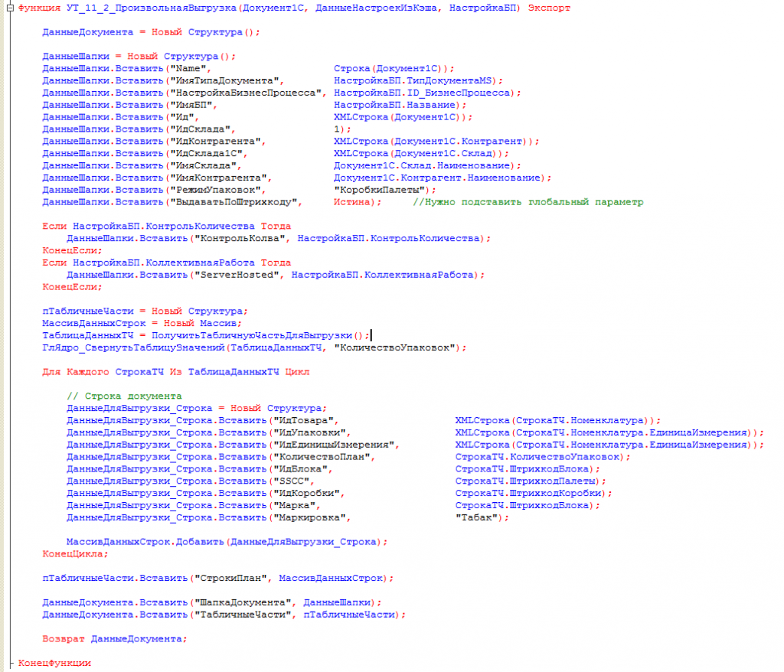The image size is (784, 672).
Task: Click the "Name" string literal
Action: (188, 68)
